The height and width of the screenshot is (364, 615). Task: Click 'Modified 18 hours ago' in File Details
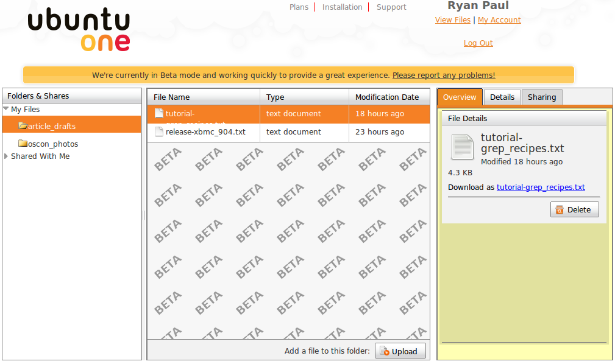pos(522,162)
